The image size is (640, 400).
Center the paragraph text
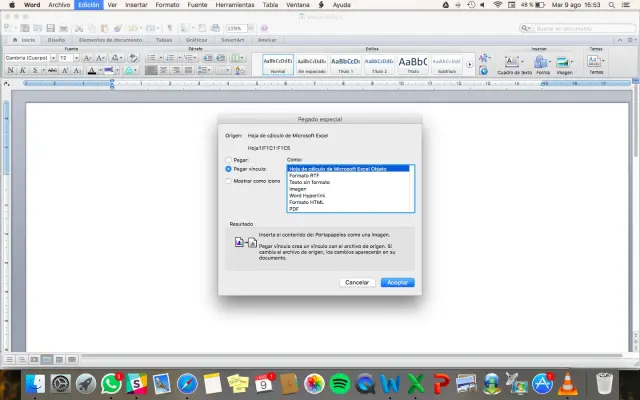[163, 70]
